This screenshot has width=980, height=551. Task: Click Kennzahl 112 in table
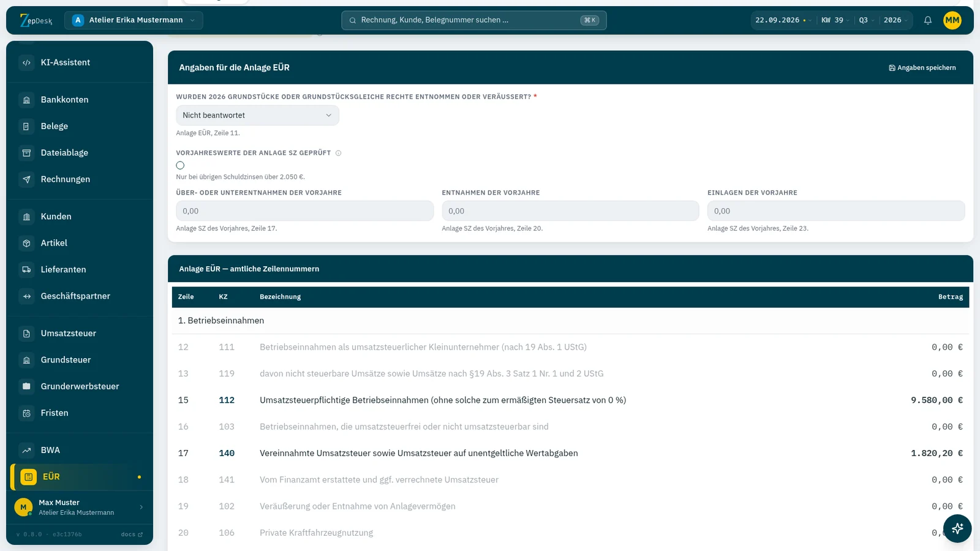coord(227,400)
